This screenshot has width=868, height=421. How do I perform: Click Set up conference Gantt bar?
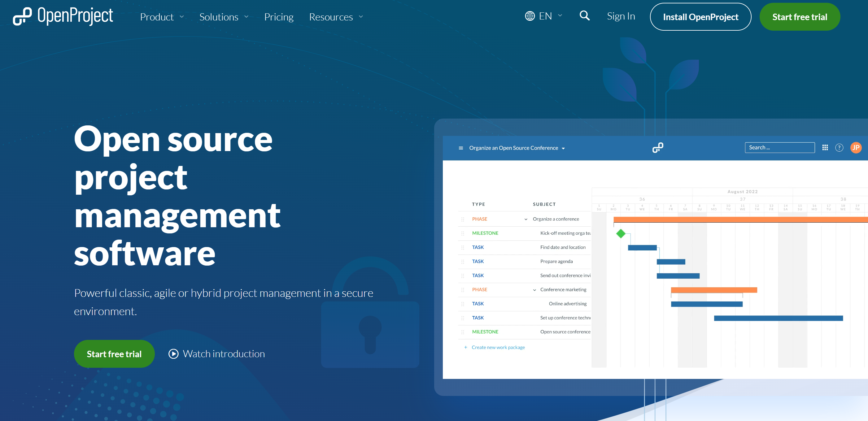778,318
